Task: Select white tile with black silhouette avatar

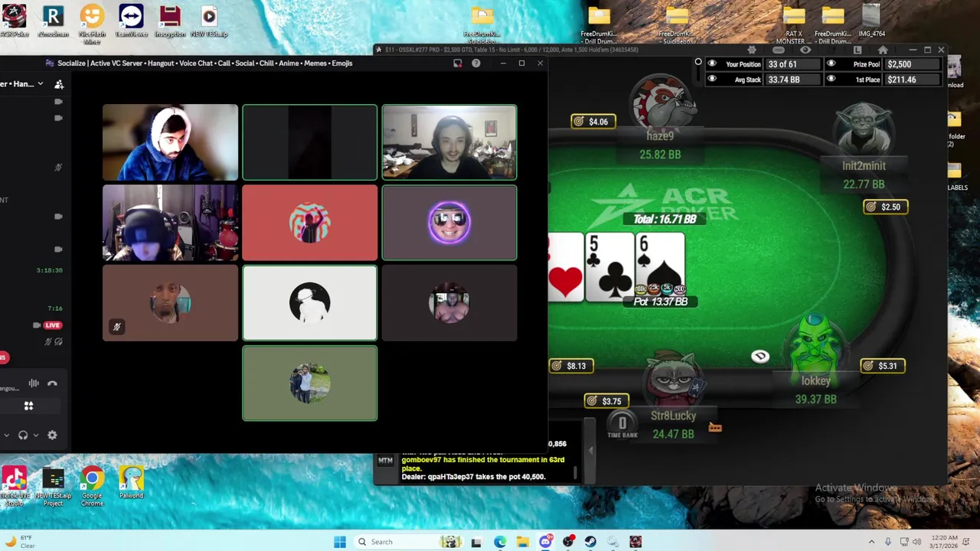Action: tap(310, 303)
